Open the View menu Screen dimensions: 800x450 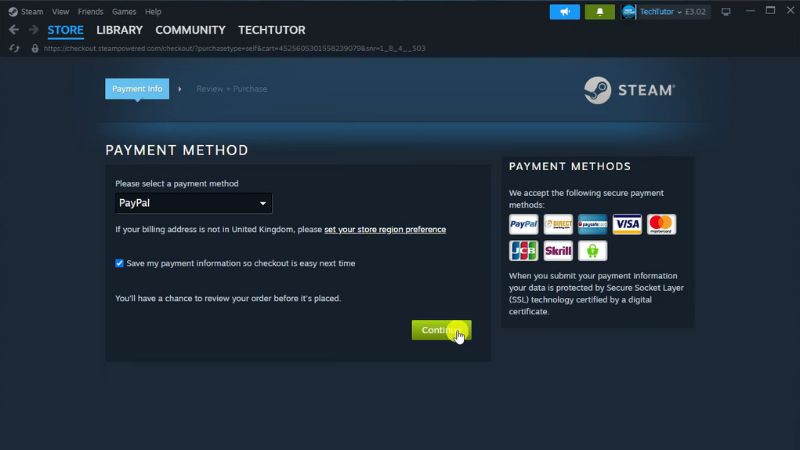60,12
